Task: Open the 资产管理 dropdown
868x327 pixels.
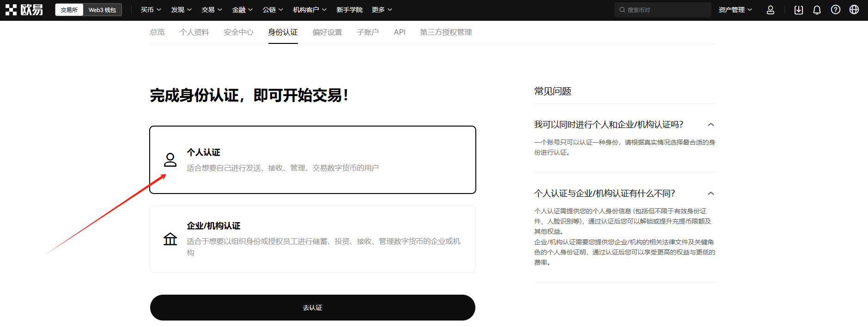Action: [x=735, y=10]
